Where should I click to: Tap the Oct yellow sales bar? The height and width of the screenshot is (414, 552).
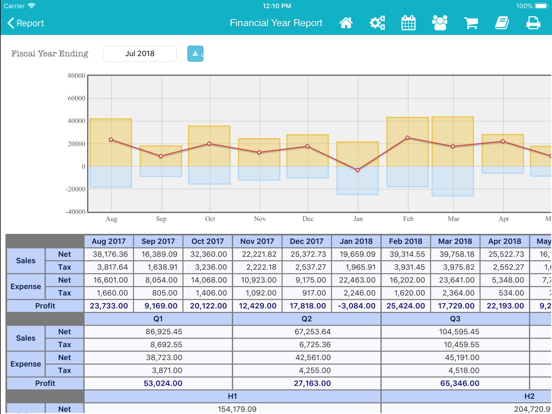(209, 146)
